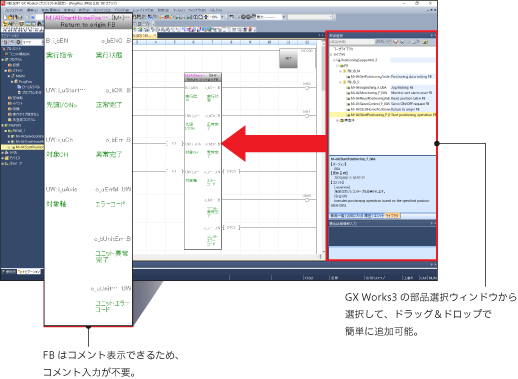Screen dimensions: 518x379
Task: Switch to the 接続先 tab at the bottom left
Action: coord(9,272)
